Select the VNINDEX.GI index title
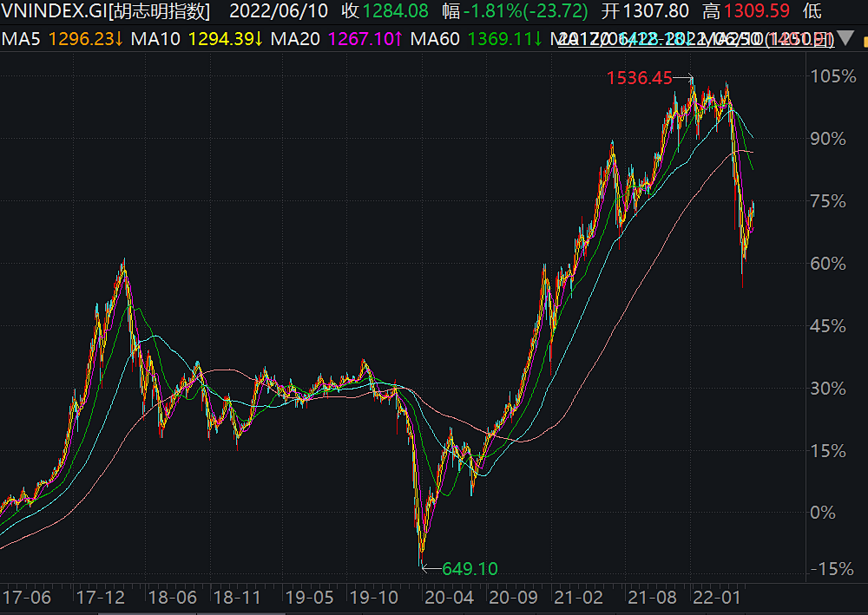The image size is (868, 615). pos(106,11)
